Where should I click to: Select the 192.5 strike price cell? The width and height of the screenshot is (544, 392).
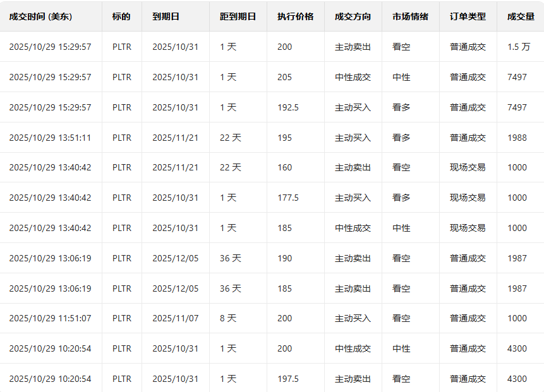pyautogui.click(x=287, y=107)
